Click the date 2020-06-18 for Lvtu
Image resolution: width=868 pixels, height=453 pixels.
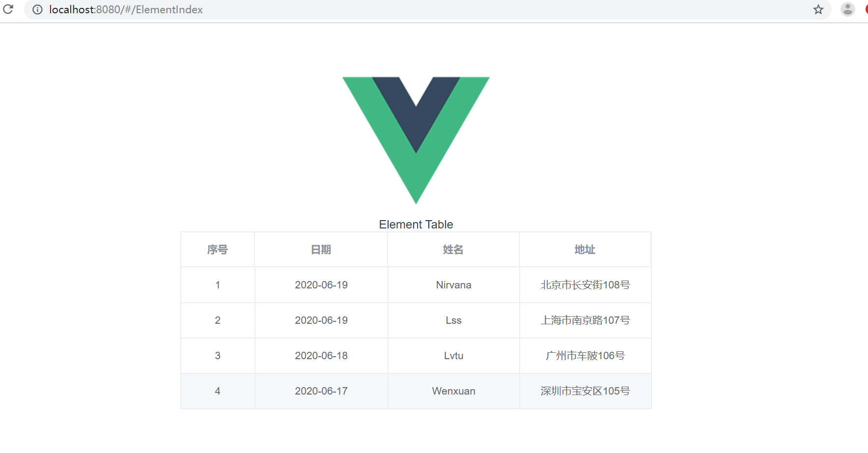321,355
